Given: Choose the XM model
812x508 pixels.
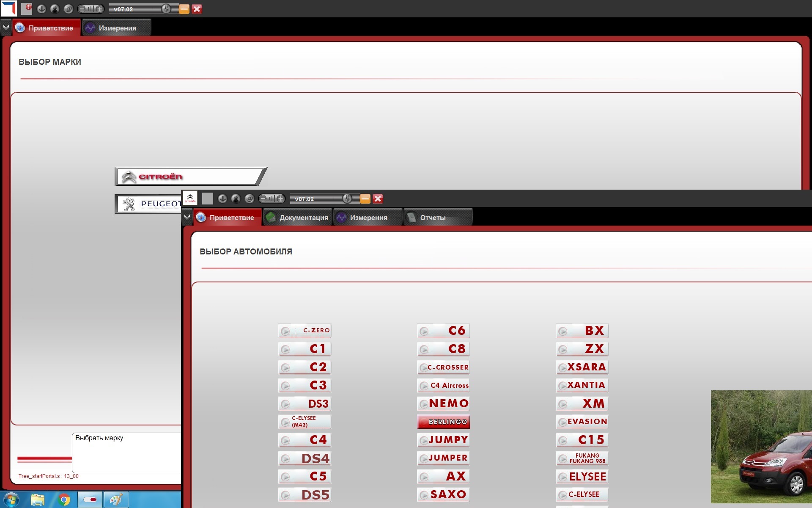Looking at the screenshot, I should [x=582, y=403].
